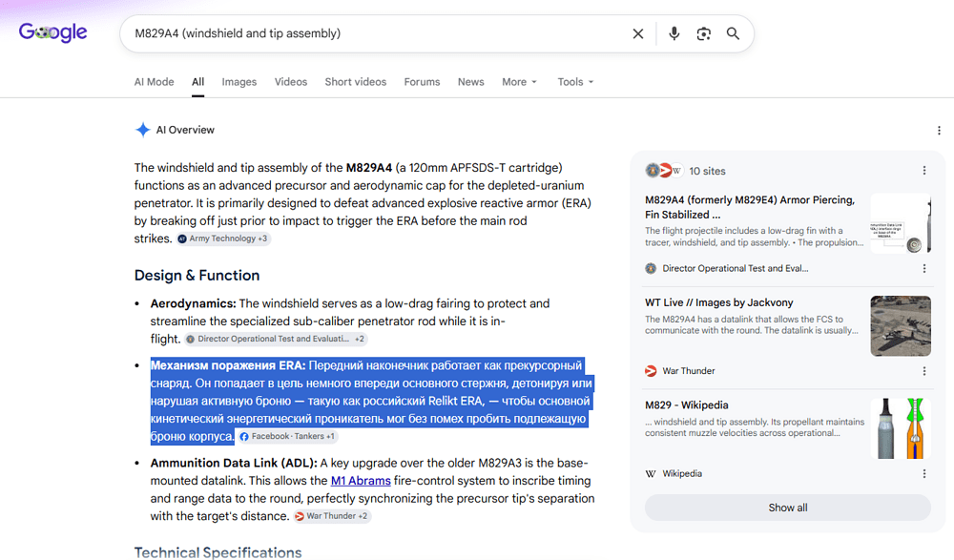The image size is (954, 560).
Task: Click the War Thunder aircraft thumbnail
Action: click(x=901, y=326)
